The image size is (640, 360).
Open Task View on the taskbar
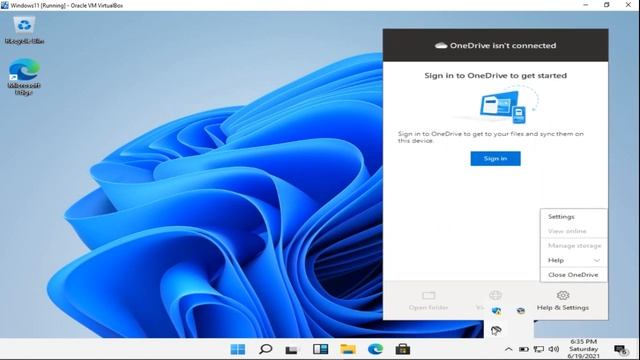click(291, 350)
